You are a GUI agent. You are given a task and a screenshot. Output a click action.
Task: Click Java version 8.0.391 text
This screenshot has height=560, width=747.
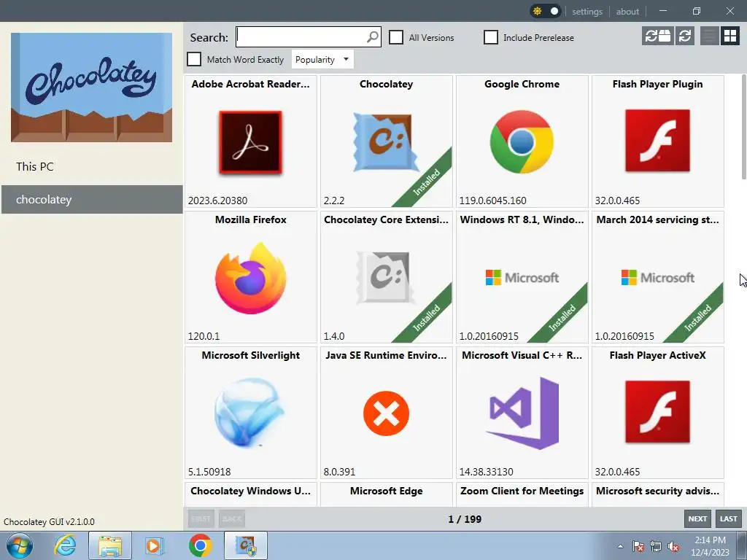click(x=339, y=472)
